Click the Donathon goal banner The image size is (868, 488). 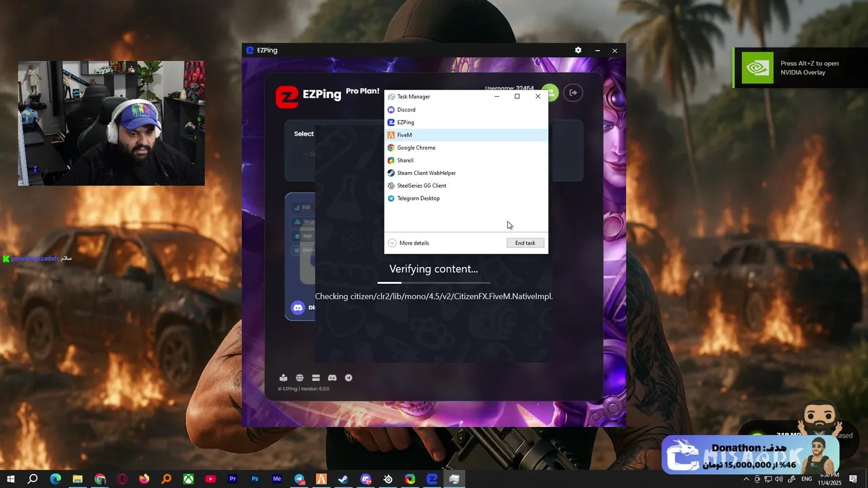point(750,454)
